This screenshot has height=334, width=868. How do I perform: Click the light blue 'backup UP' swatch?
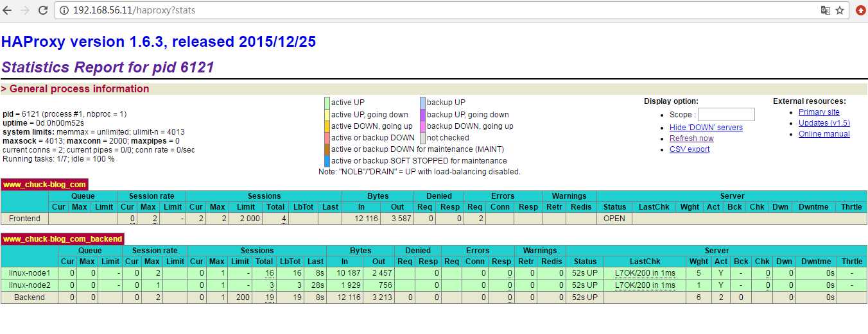[x=422, y=103]
